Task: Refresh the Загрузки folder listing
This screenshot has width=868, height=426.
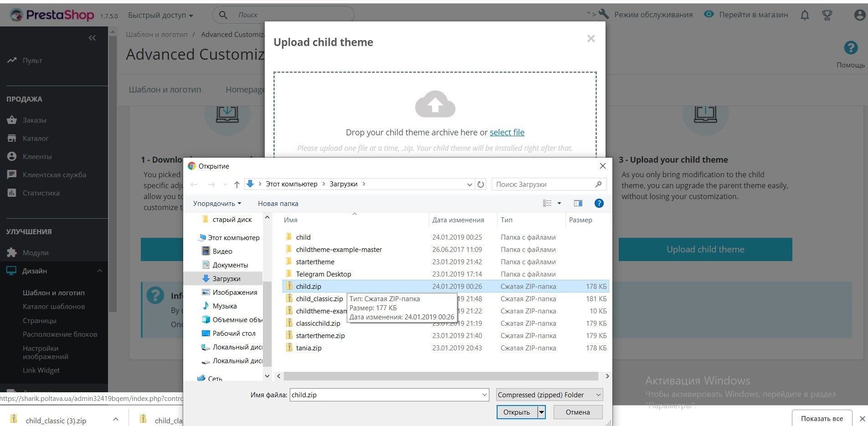Action: [481, 184]
